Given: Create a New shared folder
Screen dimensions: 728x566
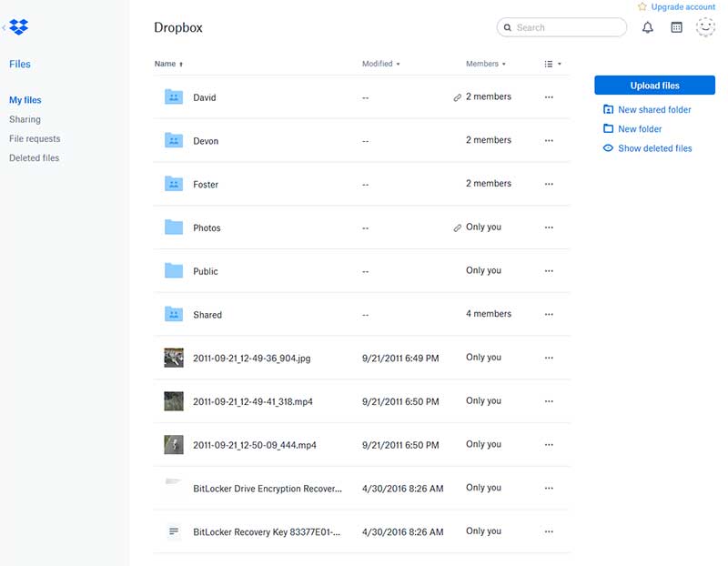Looking at the screenshot, I should click(653, 110).
